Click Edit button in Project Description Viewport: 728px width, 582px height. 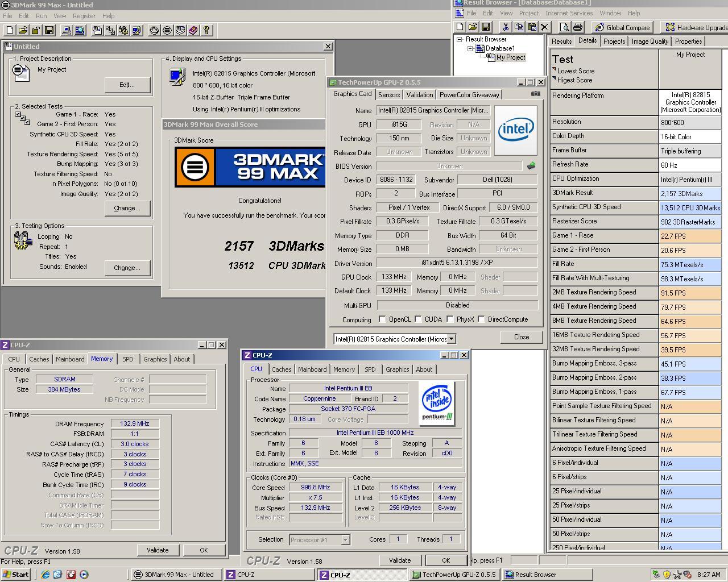(127, 85)
